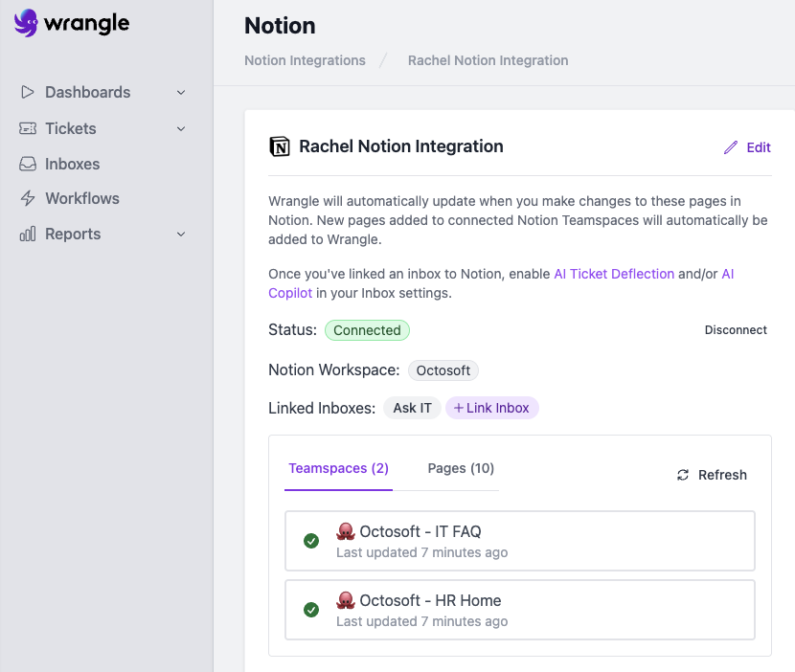Go to Inboxes in the sidebar
This screenshot has height=672, width=795.
point(73,165)
